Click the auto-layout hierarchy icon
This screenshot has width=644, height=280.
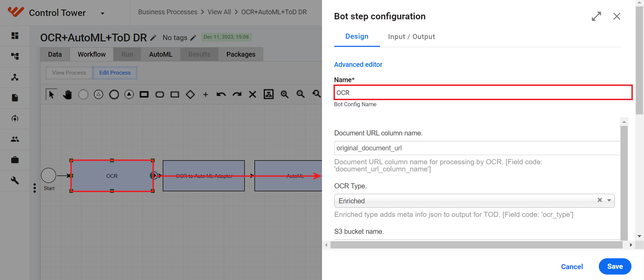click(269, 94)
